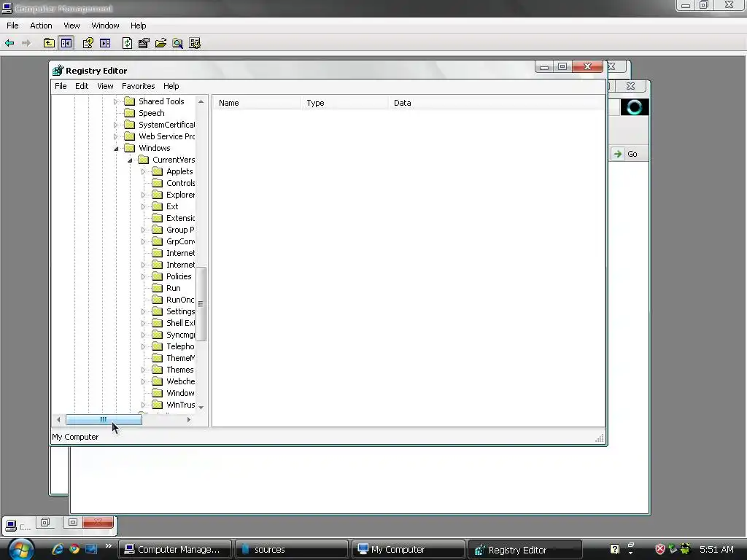Image resolution: width=747 pixels, height=560 pixels.
Task: Open Windows Start orb
Action: click(20, 549)
